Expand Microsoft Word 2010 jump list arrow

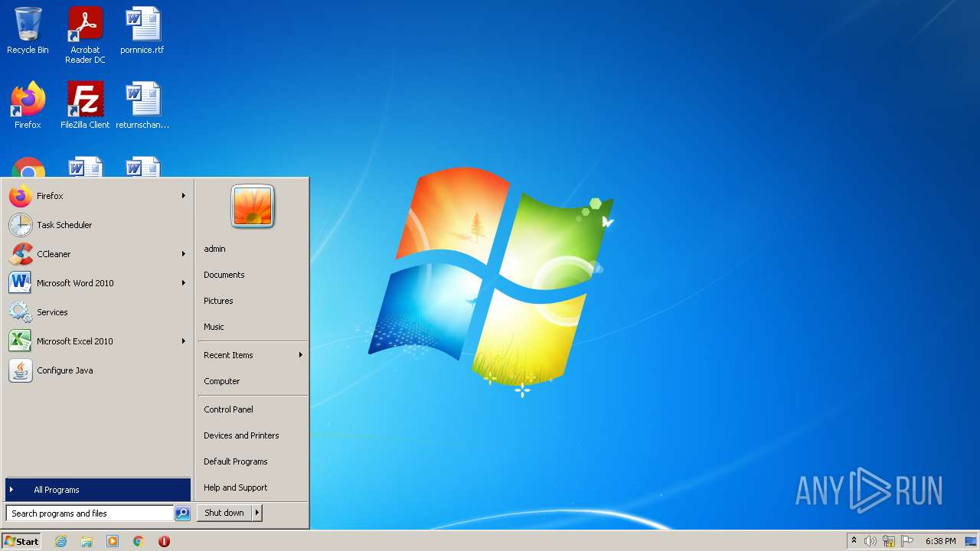184,283
